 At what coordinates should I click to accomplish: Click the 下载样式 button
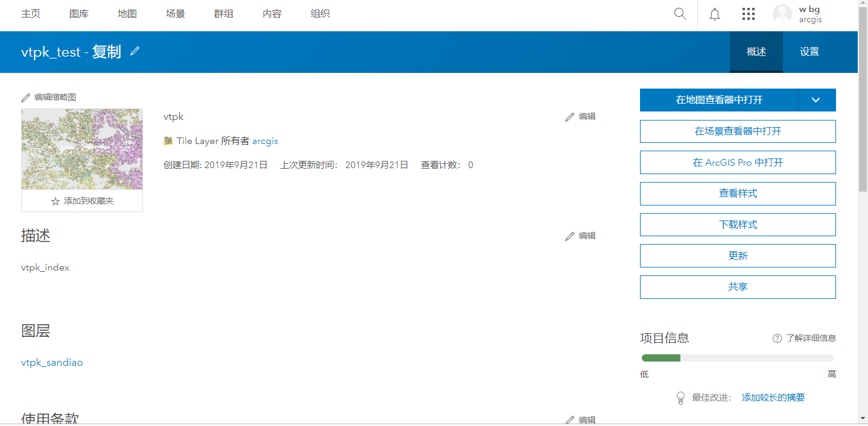[738, 225]
